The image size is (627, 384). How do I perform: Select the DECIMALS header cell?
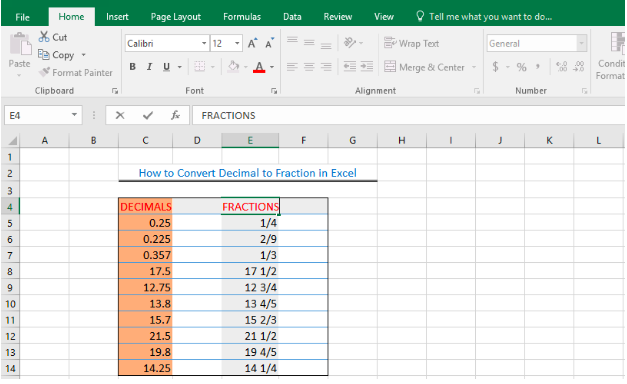click(146, 206)
